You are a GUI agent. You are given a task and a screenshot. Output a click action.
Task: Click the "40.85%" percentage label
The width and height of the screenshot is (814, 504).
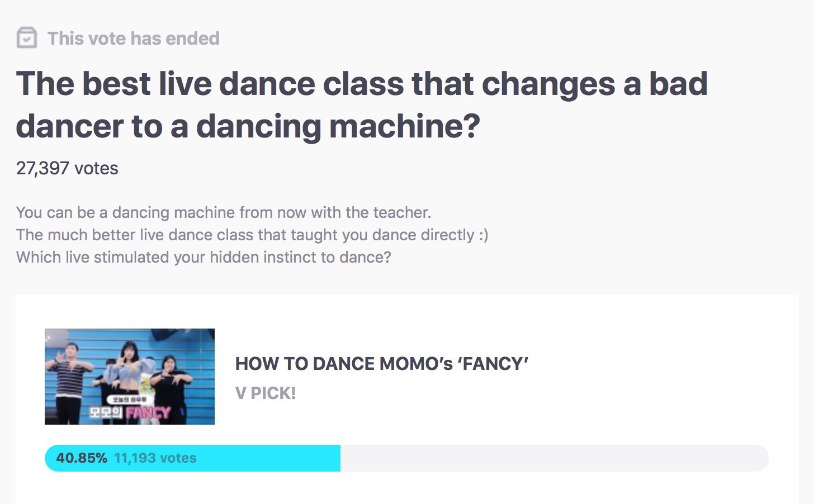point(82,458)
